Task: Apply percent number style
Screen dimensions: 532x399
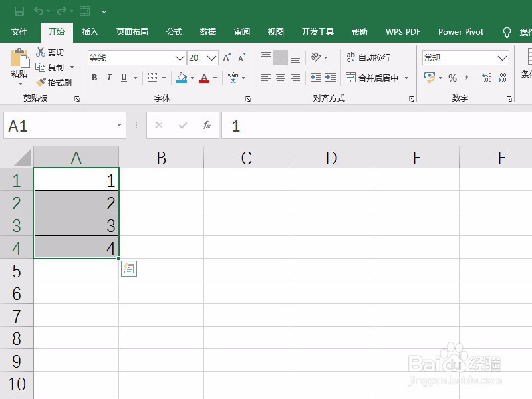Action: (x=453, y=78)
